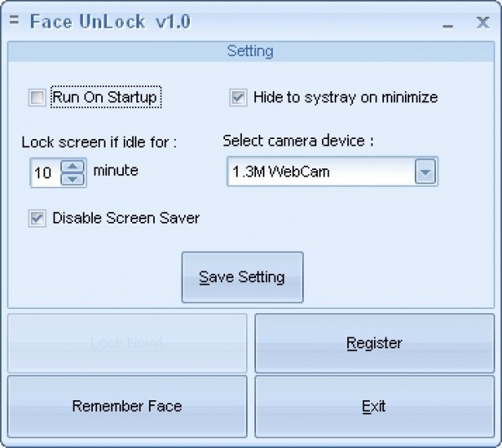Screen dimensions: 502x448
Task: Click the Select camera device label
Action: click(x=298, y=141)
